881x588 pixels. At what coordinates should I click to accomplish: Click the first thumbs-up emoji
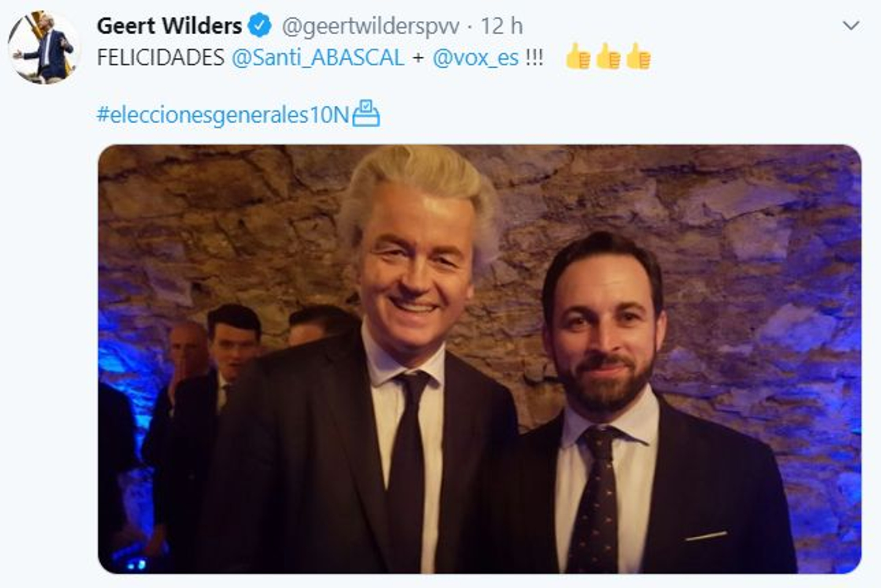[x=578, y=56]
